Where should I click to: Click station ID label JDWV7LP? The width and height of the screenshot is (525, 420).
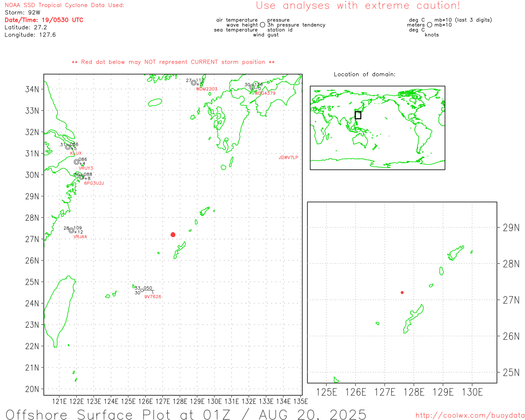tap(288, 157)
